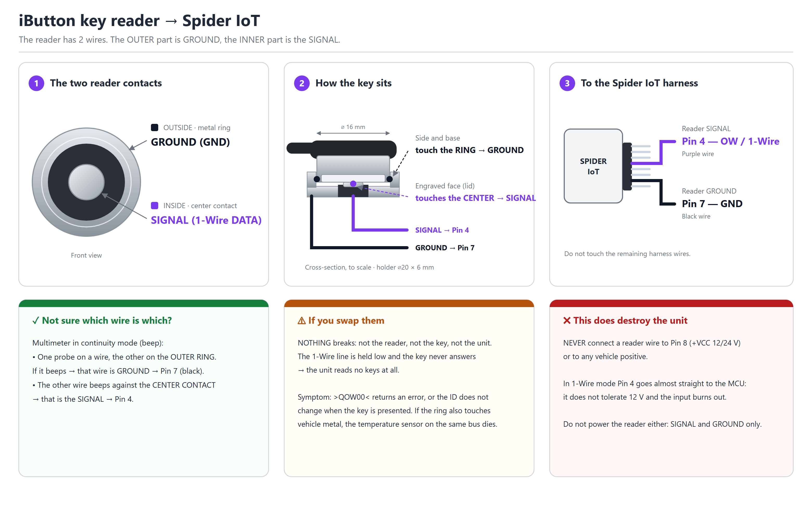Click the red X icon

(567, 321)
